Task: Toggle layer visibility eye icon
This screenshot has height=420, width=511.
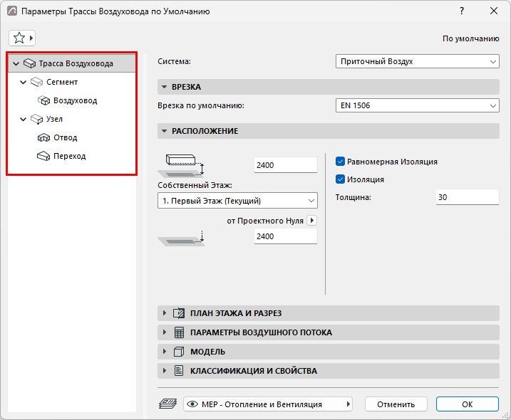Action: [x=192, y=404]
